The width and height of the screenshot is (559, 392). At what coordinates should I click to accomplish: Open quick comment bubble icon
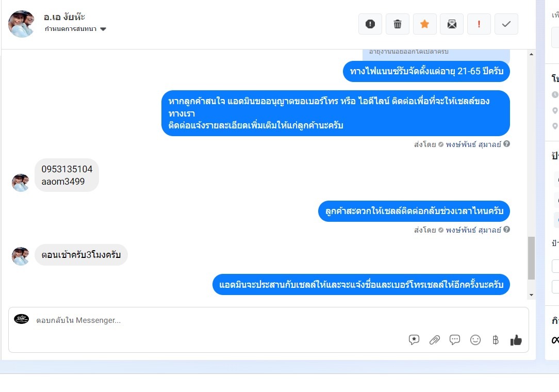coord(454,339)
